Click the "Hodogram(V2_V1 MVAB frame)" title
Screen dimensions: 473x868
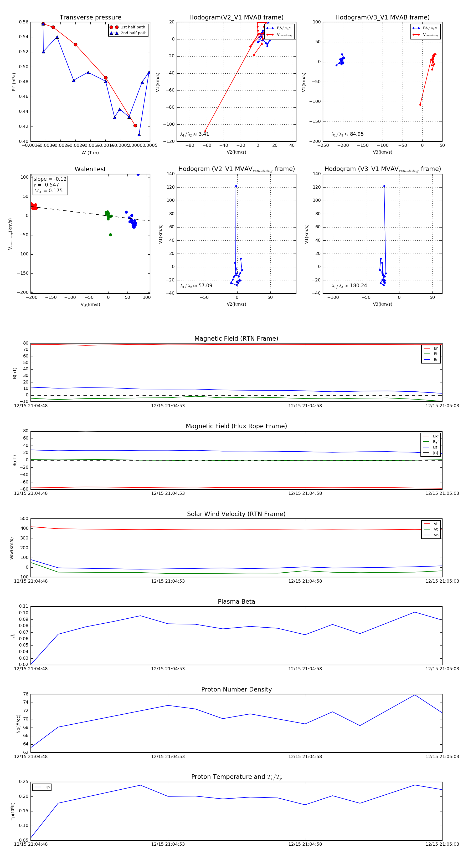pos(236,18)
